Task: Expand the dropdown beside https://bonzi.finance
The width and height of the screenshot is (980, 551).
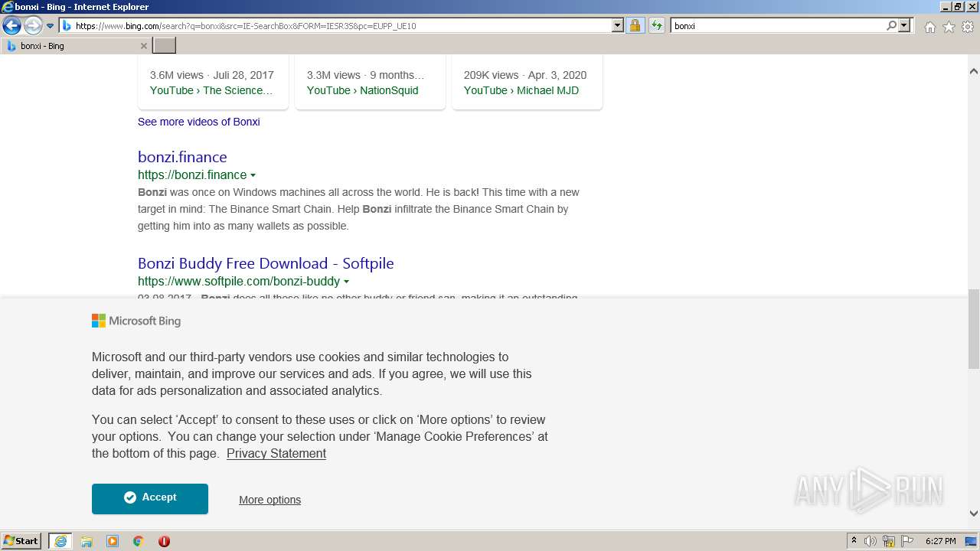Action: coord(253,175)
